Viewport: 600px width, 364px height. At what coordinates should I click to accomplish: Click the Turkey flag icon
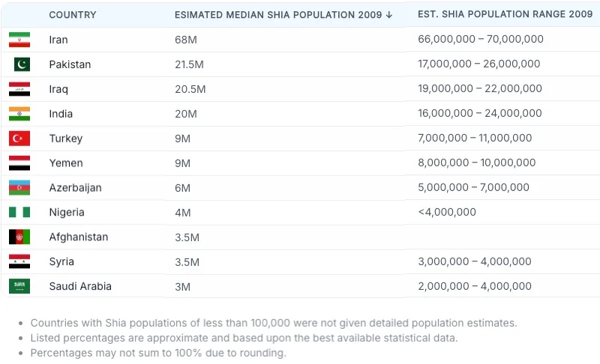(x=19, y=139)
